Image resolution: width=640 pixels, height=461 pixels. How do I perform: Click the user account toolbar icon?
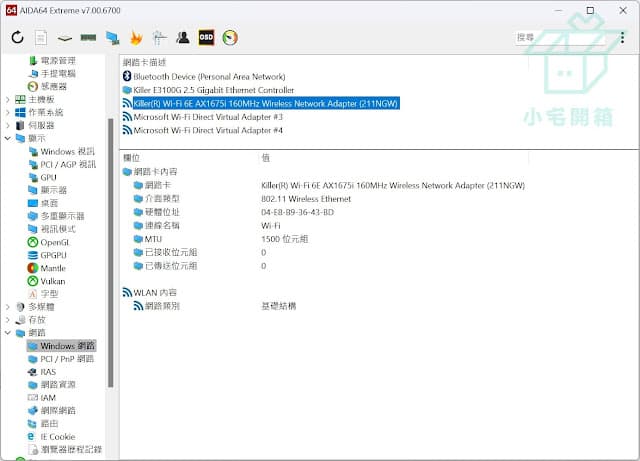[183, 38]
